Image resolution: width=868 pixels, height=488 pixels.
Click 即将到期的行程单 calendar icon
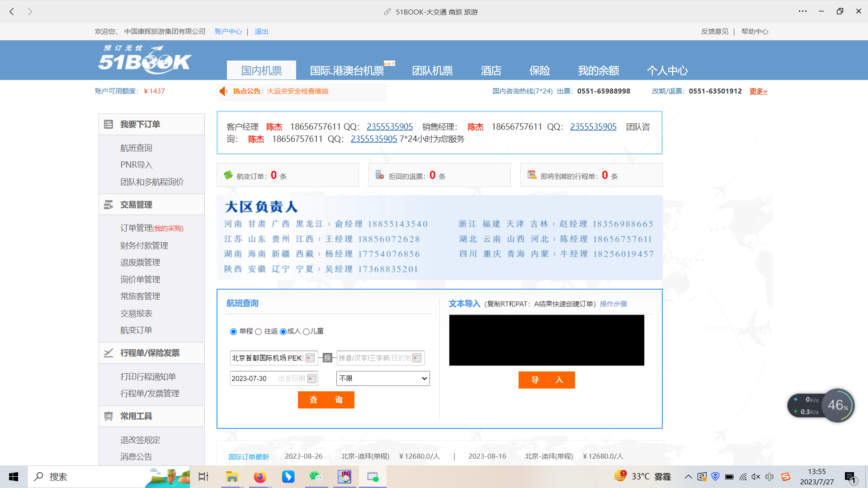point(532,175)
